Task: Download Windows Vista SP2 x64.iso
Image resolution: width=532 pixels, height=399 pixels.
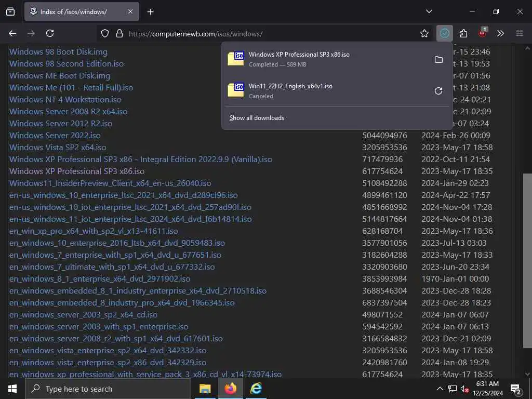Action: click(58, 147)
